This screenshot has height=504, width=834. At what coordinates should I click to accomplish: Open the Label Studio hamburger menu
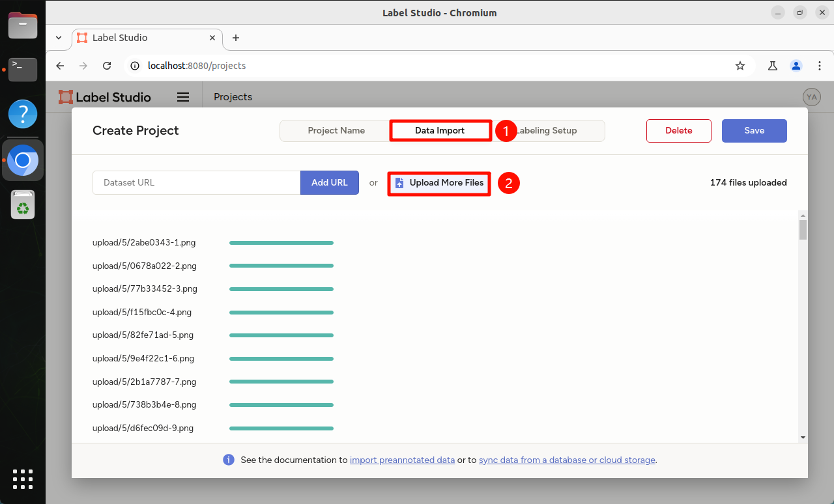tap(183, 97)
